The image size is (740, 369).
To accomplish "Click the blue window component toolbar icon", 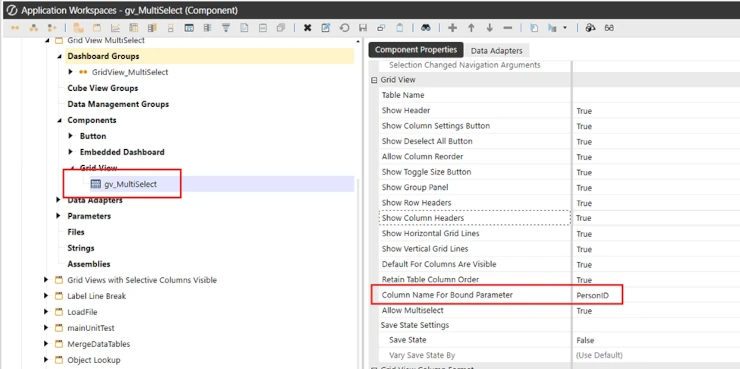I will coord(189,28).
